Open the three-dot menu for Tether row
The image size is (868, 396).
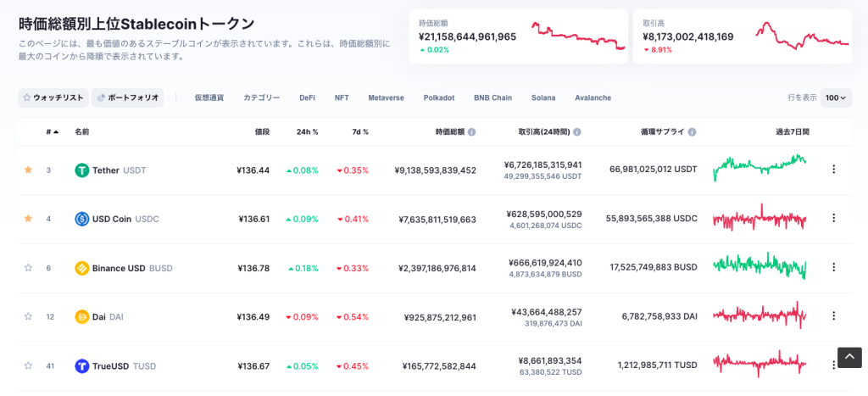coord(833,170)
